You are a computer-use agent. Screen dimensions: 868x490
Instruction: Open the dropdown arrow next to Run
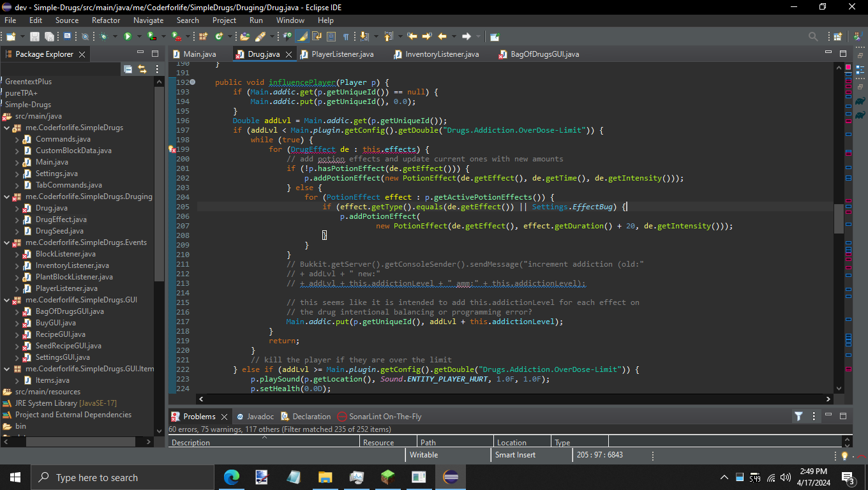tap(138, 37)
